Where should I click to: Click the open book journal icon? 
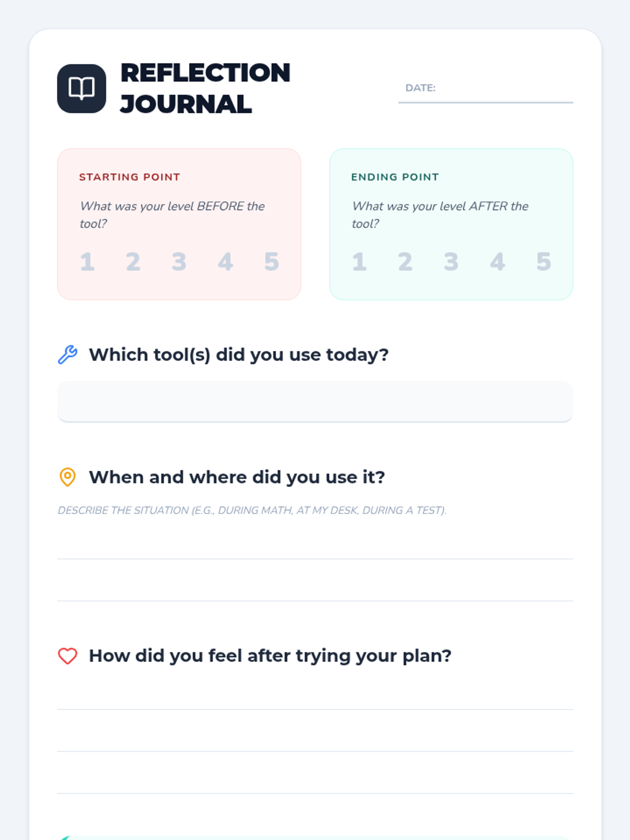pyautogui.click(x=81, y=88)
